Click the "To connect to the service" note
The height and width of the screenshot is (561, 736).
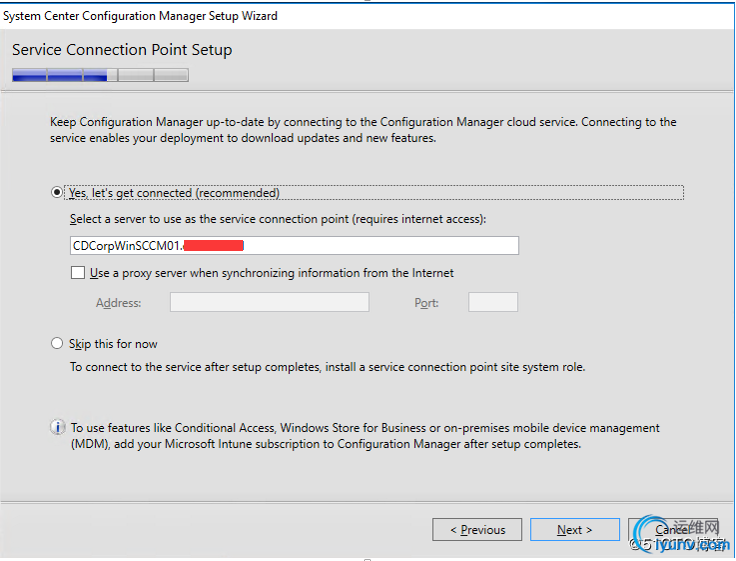[328, 367]
